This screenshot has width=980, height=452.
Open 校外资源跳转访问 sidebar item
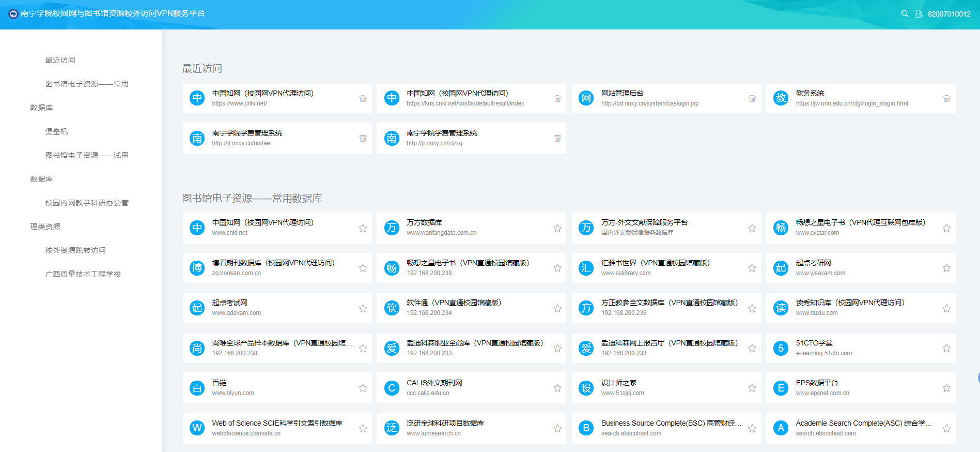[x=75, y=250]
